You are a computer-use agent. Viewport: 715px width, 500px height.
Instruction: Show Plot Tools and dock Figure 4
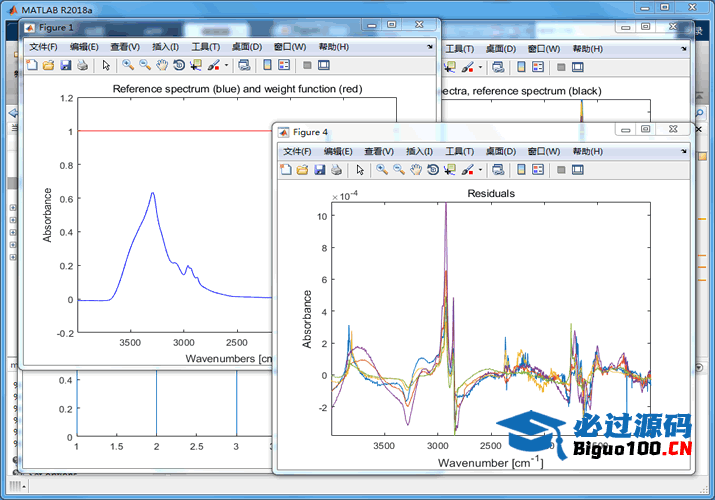click(x=578, y=170)
